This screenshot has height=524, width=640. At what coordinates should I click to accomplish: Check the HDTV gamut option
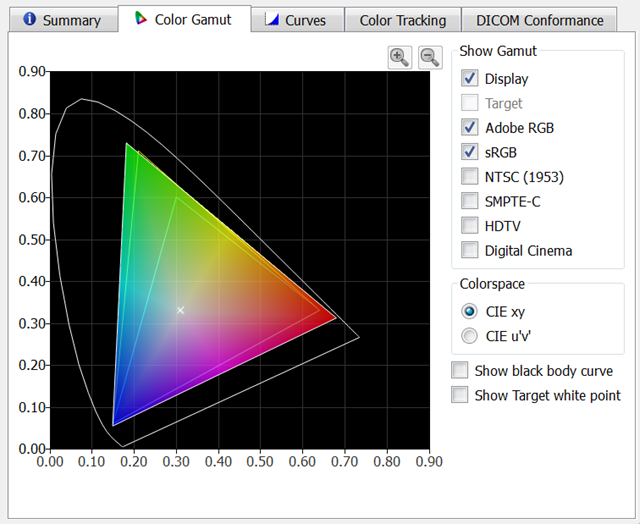(x=470, y=226)
